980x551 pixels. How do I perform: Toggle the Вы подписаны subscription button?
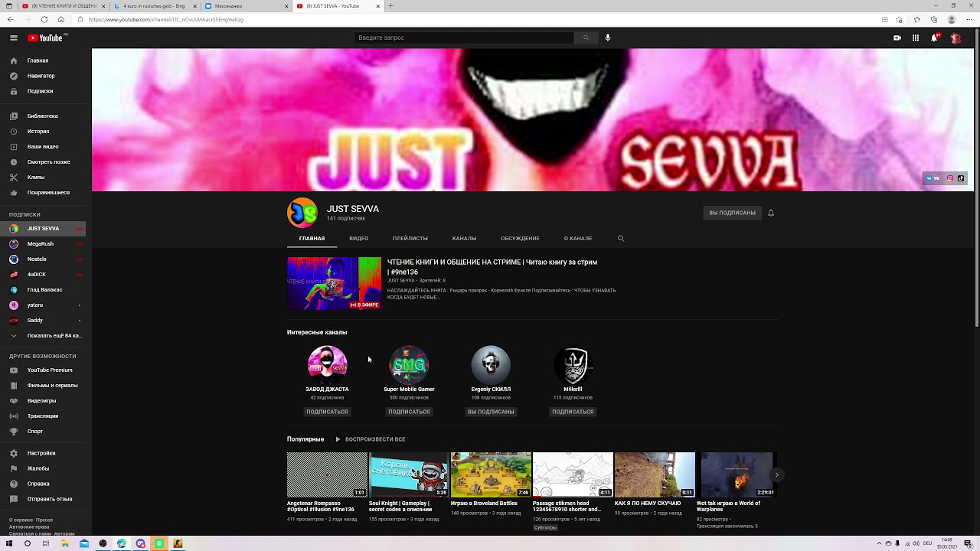click(x=732, y=213)
